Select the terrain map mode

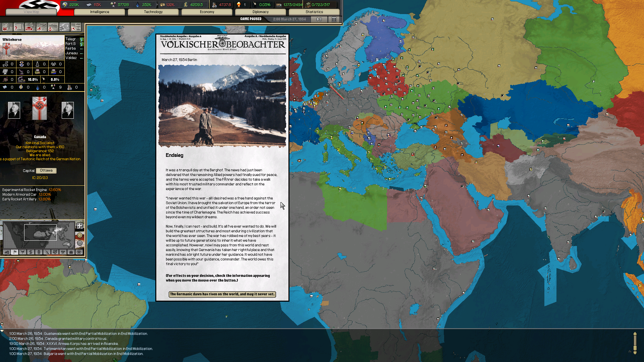tap(6, 252)
